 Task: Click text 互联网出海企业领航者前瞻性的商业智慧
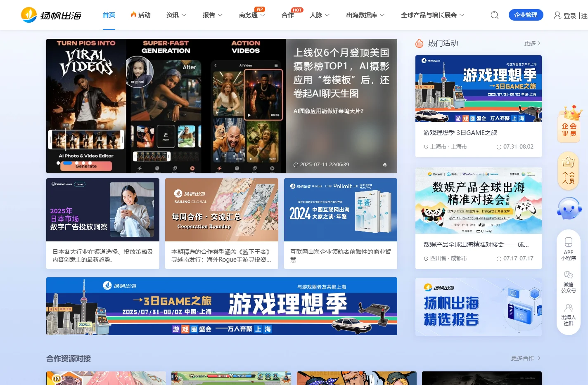coord(341,255)
